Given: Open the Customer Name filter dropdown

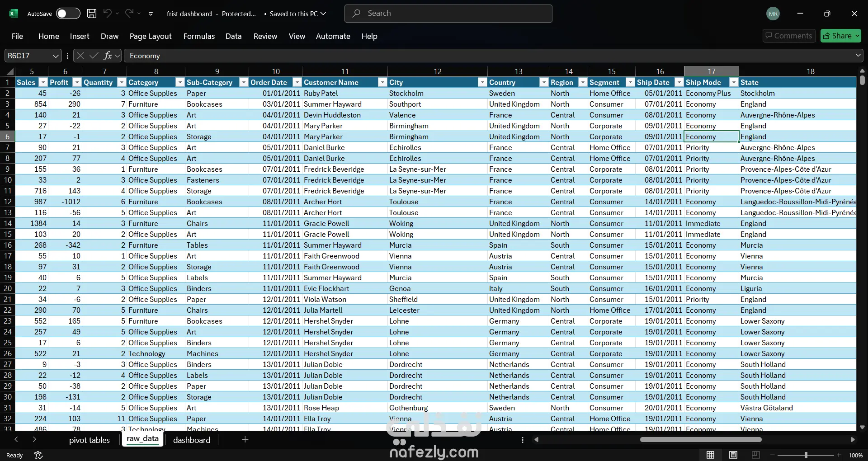Looking at the screenshot, I should pyautogui.click(x=382, y=82).
